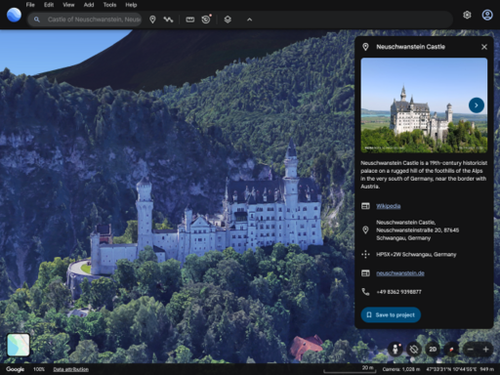Open the historical imagery tool
This screenshot has height=375, width=500.
pos(206,19)
